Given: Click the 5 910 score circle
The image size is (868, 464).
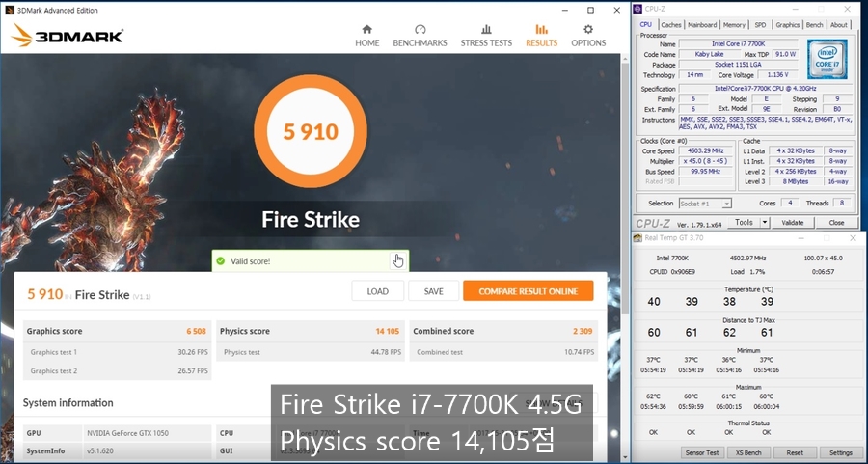Looking at the screenshot, I should (x=311, y=131).
